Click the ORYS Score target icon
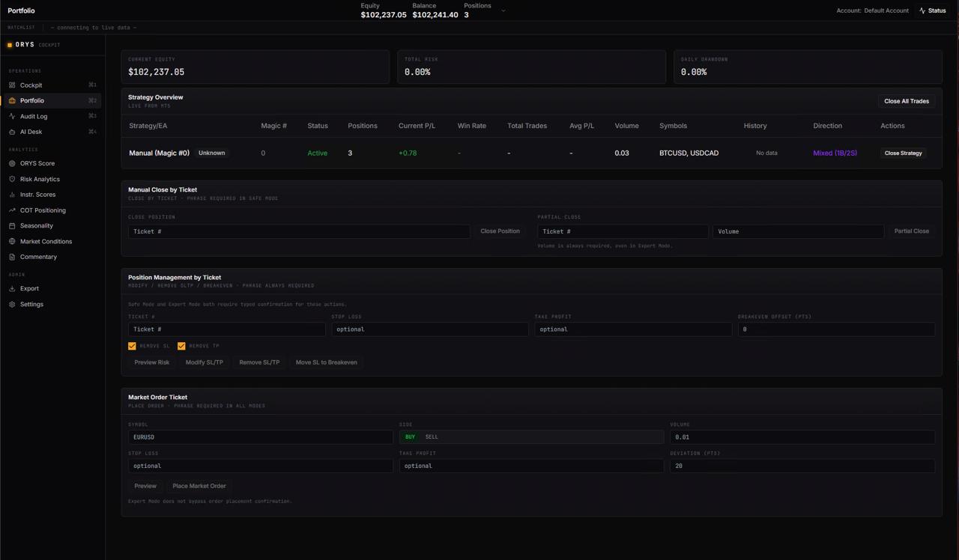This screenshot has width=959, height=560. click(x=12, y=163)
